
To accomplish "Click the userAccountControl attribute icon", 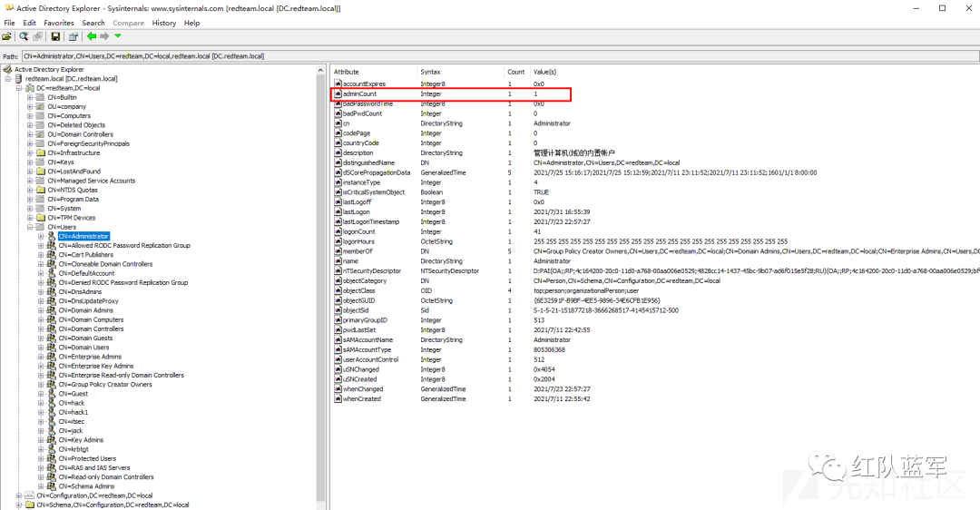I will 338,359.
